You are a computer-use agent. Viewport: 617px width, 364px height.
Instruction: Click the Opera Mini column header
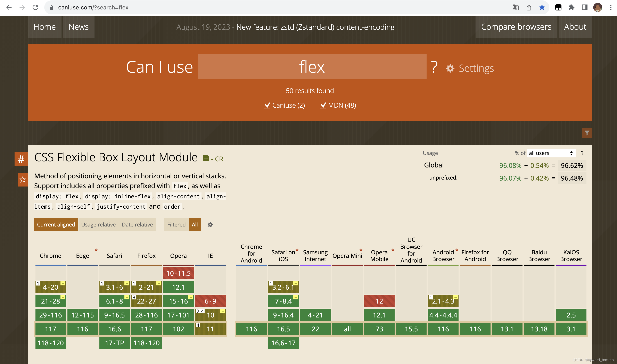click(347, 256)
